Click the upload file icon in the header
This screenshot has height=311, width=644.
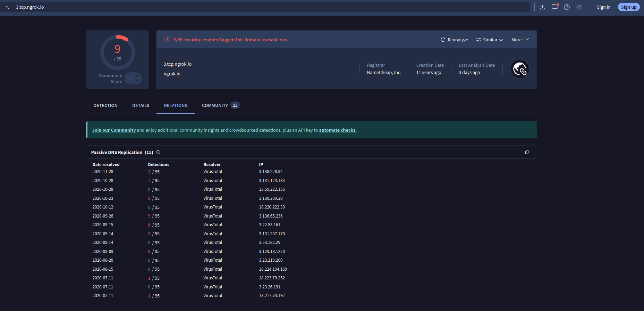pyautogui.click(x=542, y=7)
